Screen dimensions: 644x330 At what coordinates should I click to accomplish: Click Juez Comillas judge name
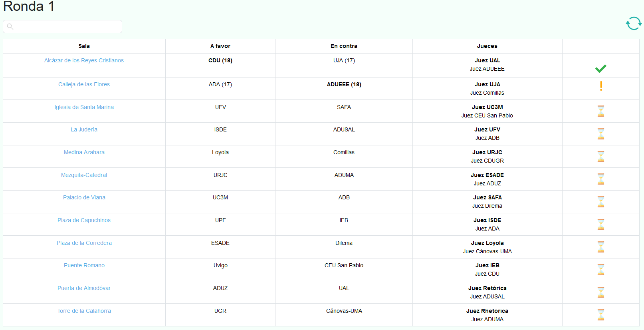[487, 93]
